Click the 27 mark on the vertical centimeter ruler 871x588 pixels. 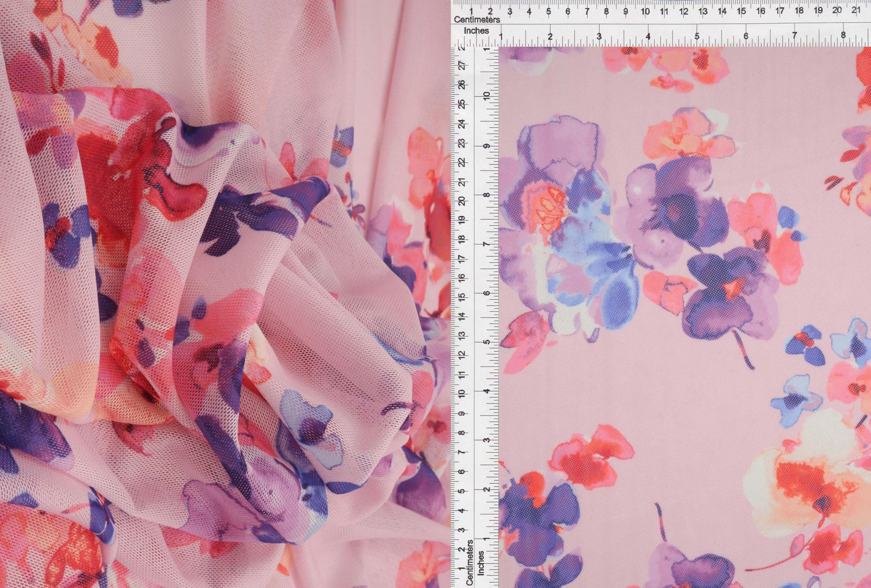pos(460,66)
